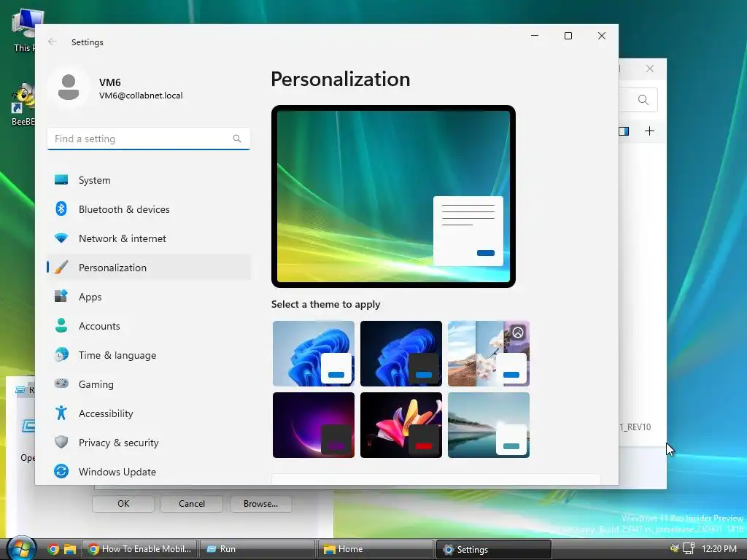Open Network & internet settings
This screenshot has height=560, width=747.
coord(149,238)
